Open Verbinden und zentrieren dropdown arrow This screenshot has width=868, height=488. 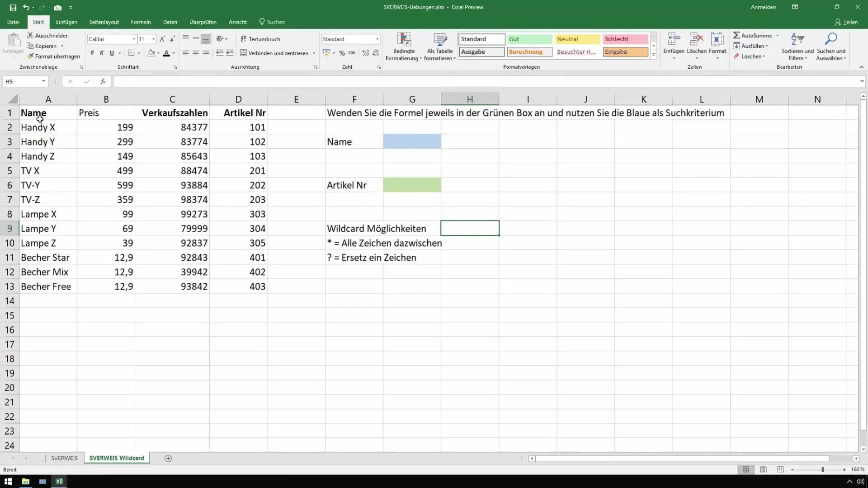coord(314,53)
